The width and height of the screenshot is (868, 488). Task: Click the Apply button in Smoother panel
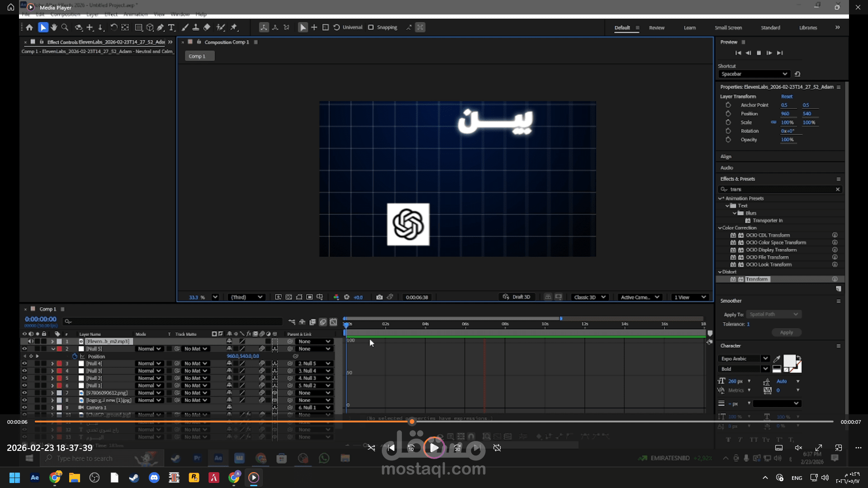pos(787,333)
